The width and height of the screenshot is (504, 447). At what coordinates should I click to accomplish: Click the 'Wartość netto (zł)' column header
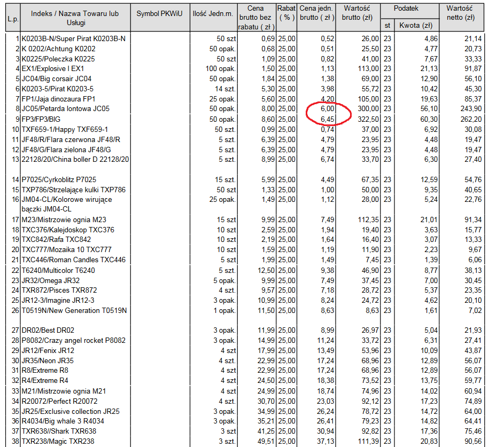point(460,13)
